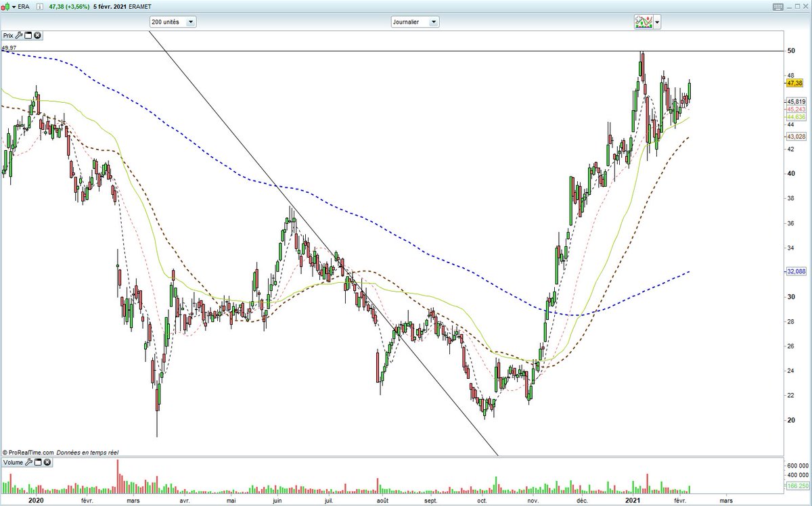The width and height of the screenshot is (812, 506).
Task: Click the 40 price axis label
Action: tap(790, 174)
